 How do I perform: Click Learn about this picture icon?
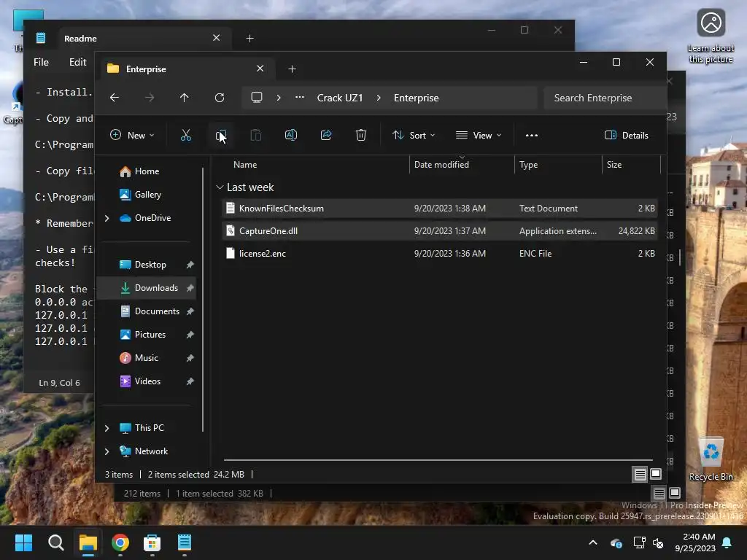coord(711,36)
